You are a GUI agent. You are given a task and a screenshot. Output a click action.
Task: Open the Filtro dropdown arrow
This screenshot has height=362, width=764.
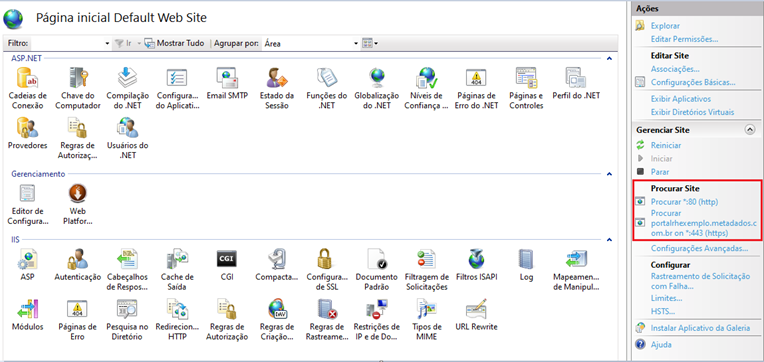coord(107,43)
